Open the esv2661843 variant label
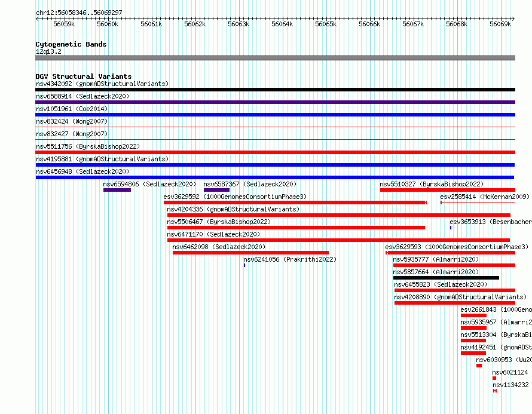 point(496,309)
